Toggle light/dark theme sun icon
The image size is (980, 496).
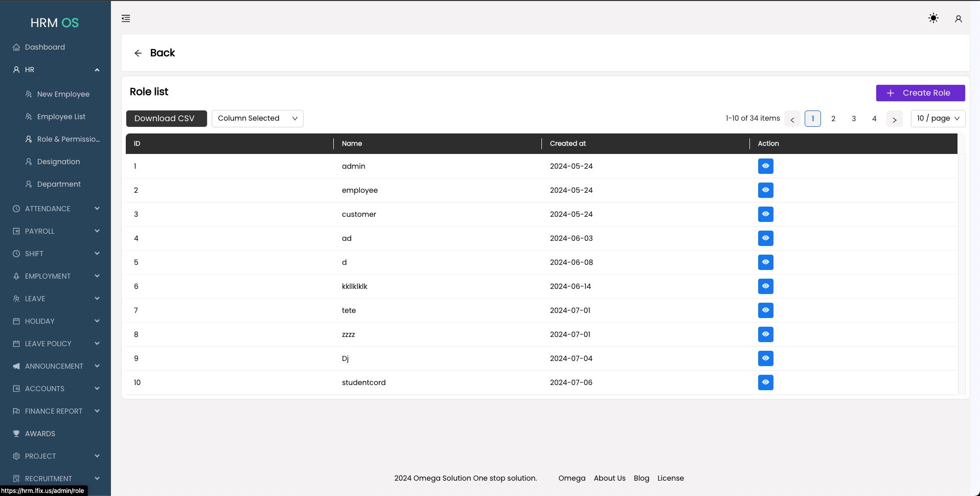click(933, 18)
